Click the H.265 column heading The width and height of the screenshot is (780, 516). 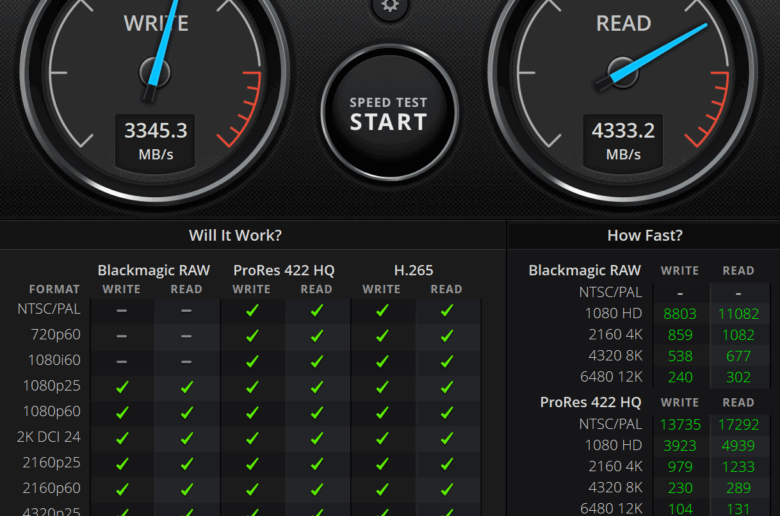tap(413, 270)
